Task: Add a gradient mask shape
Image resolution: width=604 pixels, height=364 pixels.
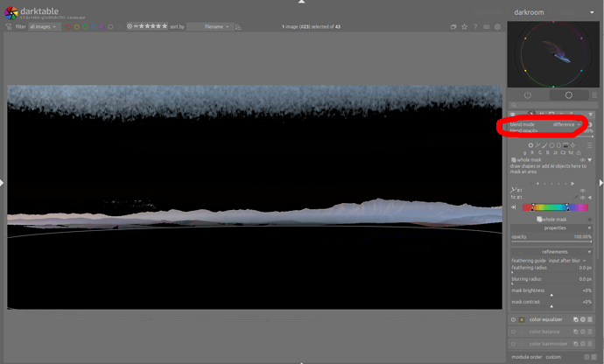Action: coord(565,145)
